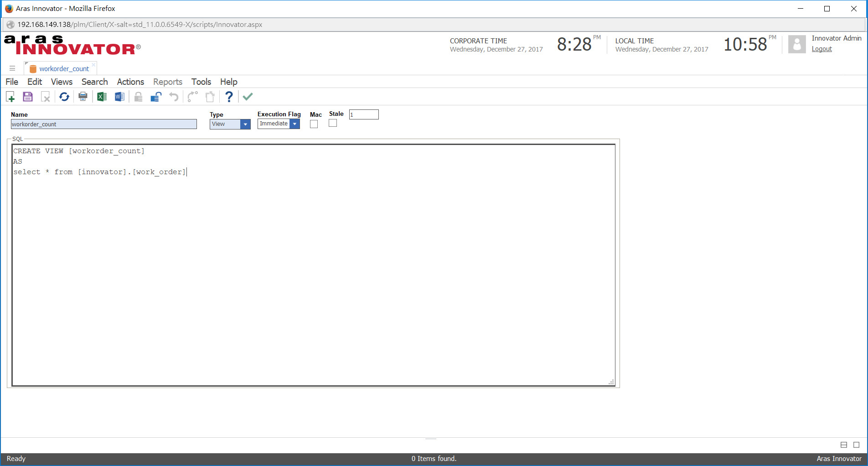Click the CORPORATE TIME label
The image size is (868, 466).
pyautogui.click(x=478, y=41)
